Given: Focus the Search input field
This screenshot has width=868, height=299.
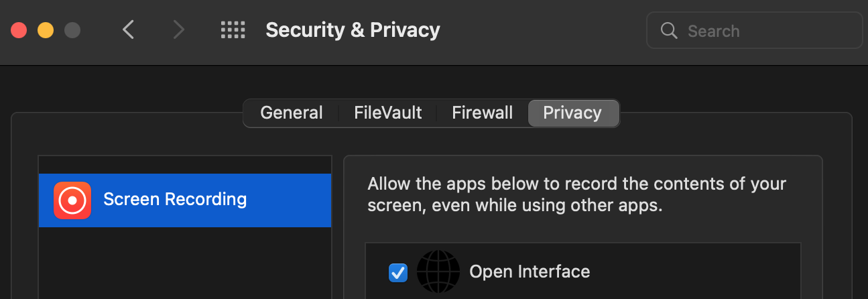Looking at the screenshot, I should coord(754,31).
